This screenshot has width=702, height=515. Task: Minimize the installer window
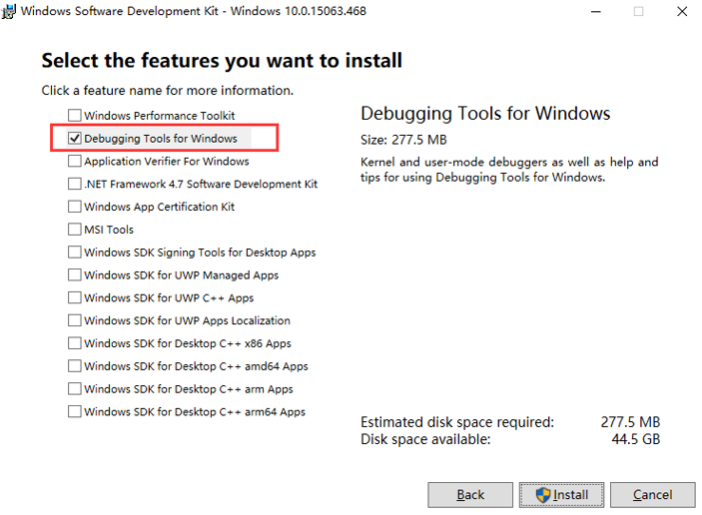(594, 12)
